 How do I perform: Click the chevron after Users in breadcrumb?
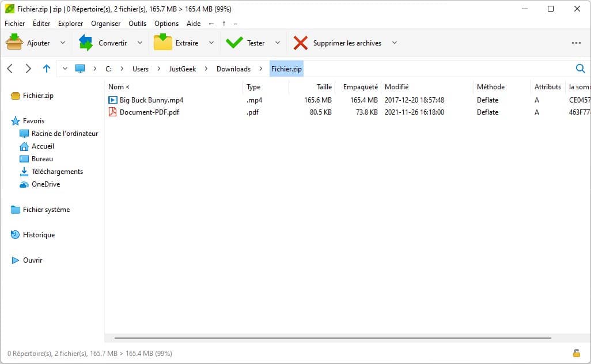point(158,69)
